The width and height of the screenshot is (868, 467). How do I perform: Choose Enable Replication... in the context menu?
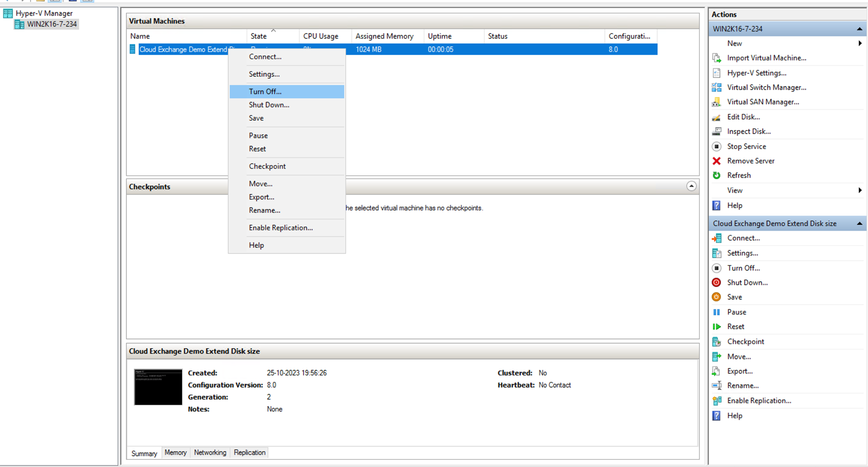(x=287, y=228)
